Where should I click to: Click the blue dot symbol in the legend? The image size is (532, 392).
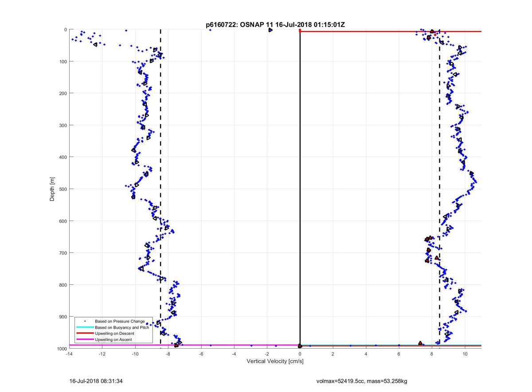[85, 321]
